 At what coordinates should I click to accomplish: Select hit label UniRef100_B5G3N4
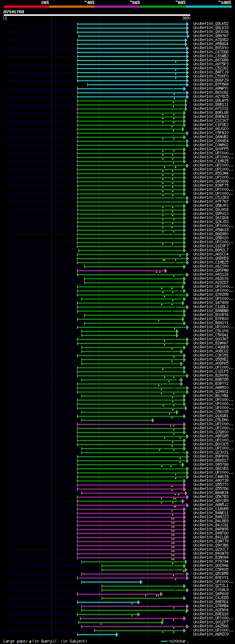(x=211, y=173)
